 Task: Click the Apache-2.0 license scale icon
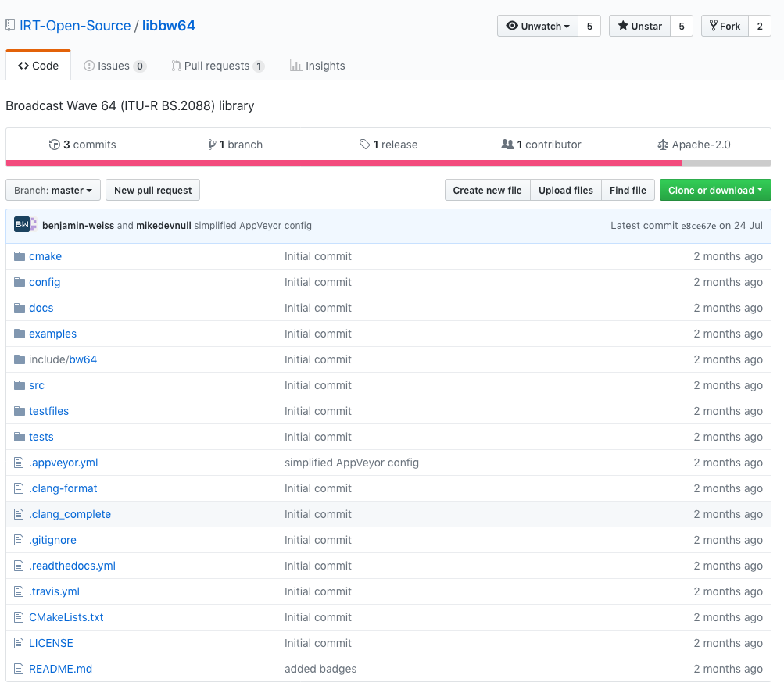pyautogui.click(x=663, y=145)
